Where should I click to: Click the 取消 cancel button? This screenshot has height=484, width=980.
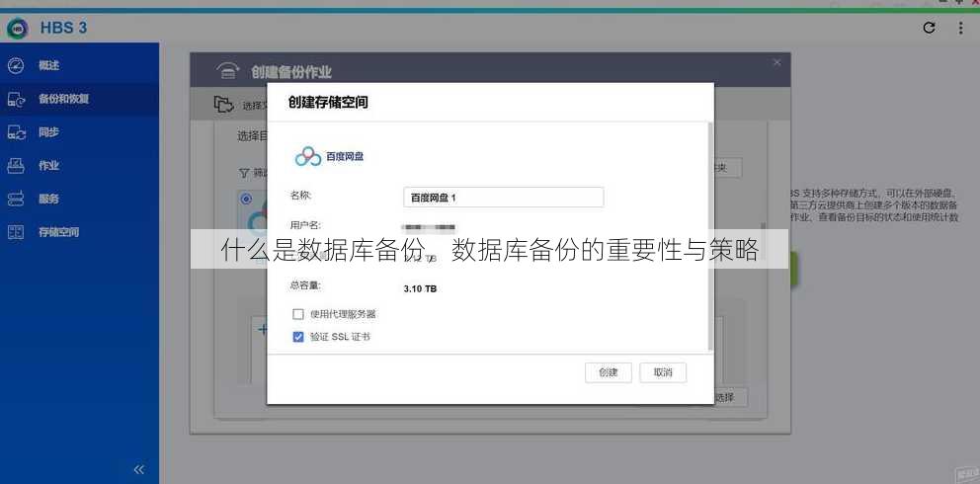[x=663, y=372]
